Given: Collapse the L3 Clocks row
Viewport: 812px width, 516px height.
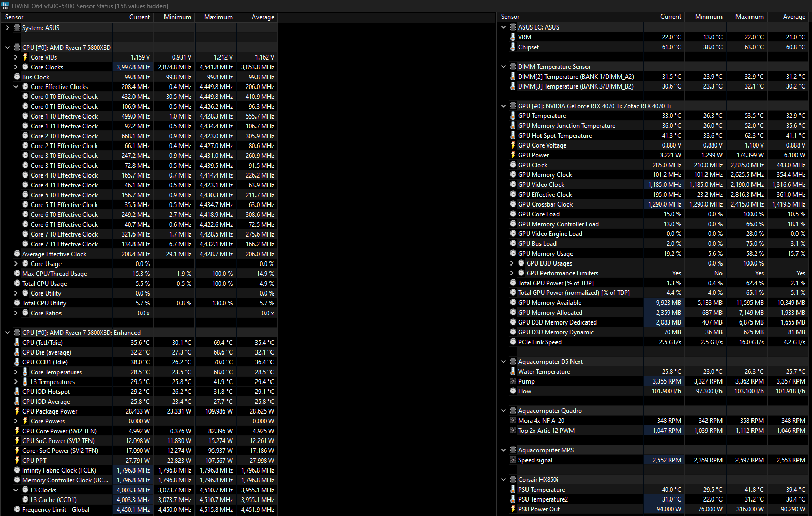Looking at the screenshot, I should click(16, 490).
